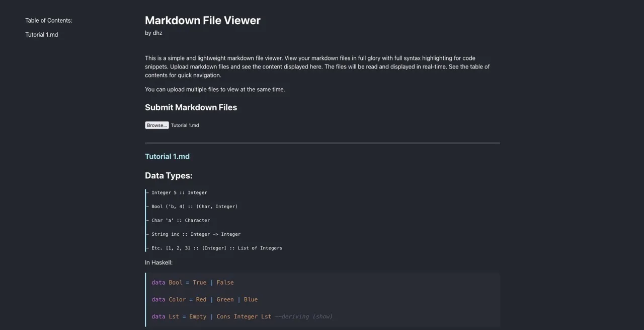Click the 'You can upload multiple files' sentence

click(215, 90)
